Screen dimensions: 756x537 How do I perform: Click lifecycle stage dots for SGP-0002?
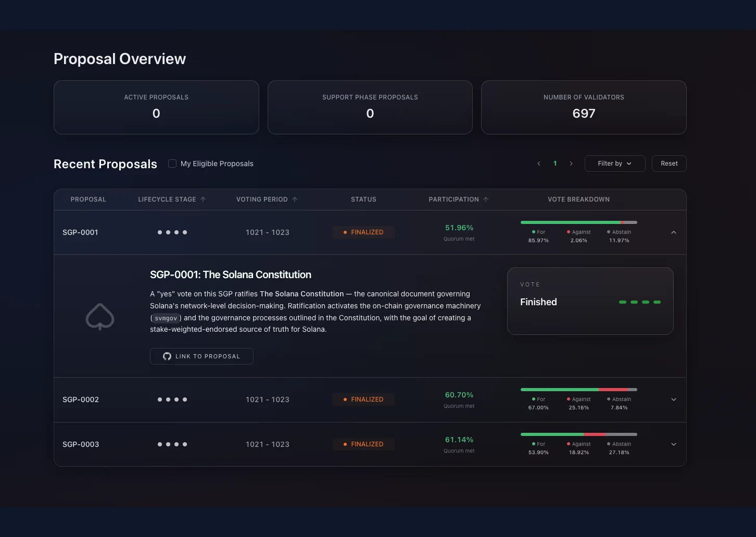click(x=172, y=399)
